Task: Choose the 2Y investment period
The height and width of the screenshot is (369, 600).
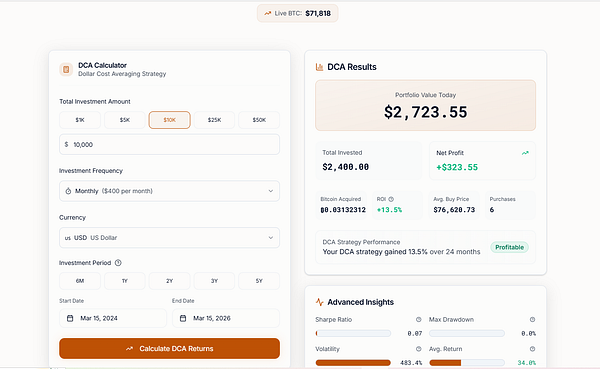Action: [x=170, y=281]
